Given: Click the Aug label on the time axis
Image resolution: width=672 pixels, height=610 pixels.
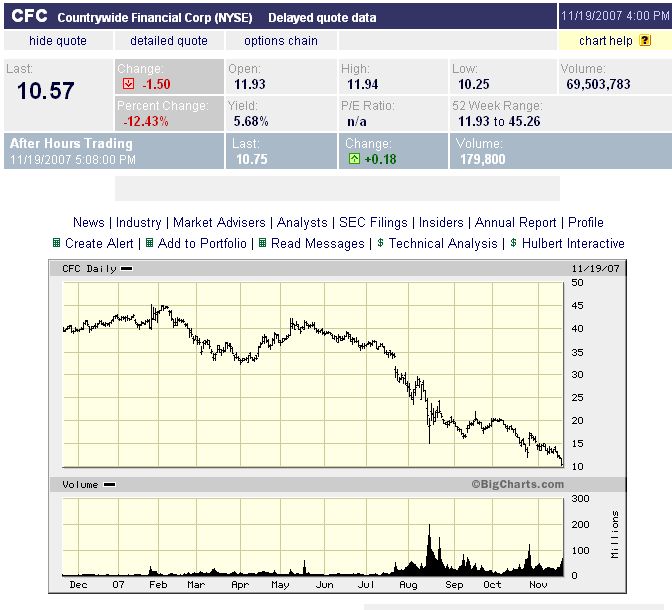Looking at the screenshot, I should [x=408, y=584].
